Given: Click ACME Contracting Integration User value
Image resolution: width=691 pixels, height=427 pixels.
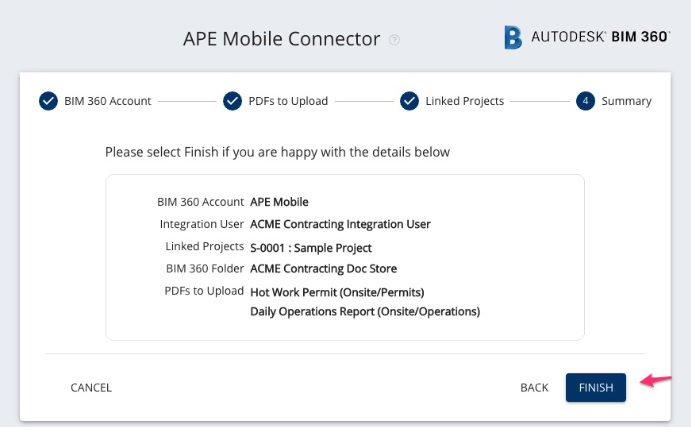Looking at the screenshot, I should 340,224.
